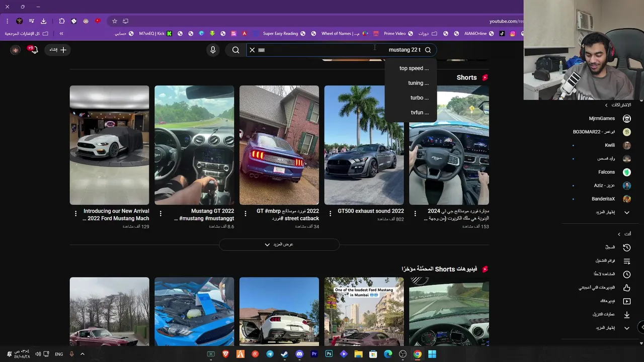The width and height of the screenshot is (644, 362).
Task: Click the on-screen keyboard icon in search box
Action: (x=261, y=50)
